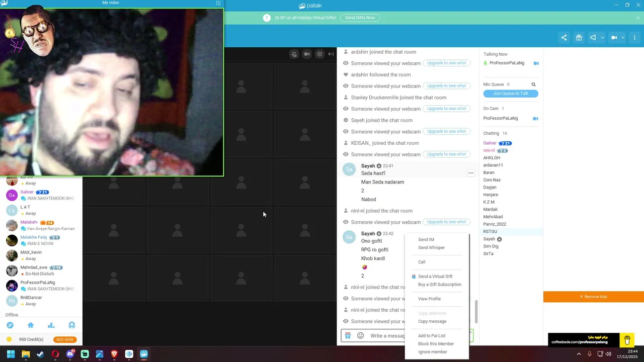
Task: Click Send Gifts Now banner button
Action: 360,18
